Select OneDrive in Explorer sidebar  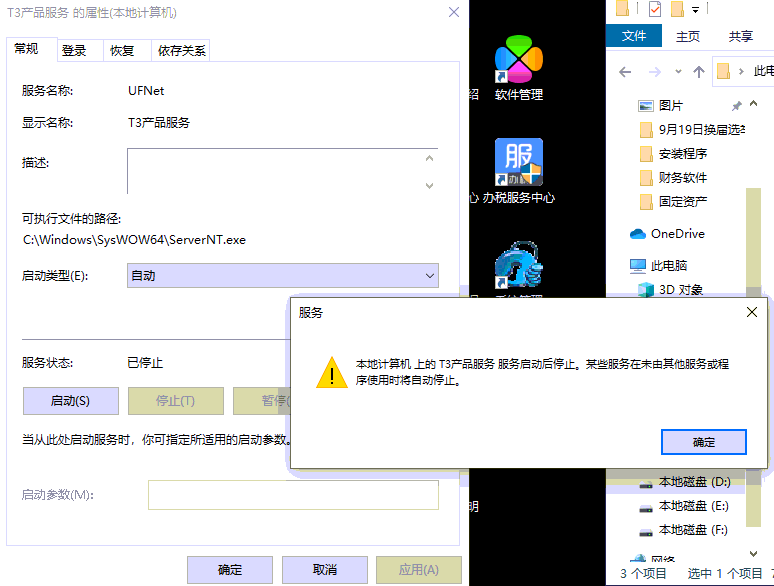[x=678, y=234]
